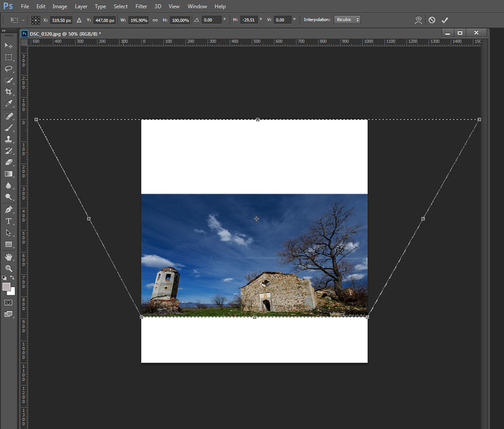Commit the transform with the checkmark

tap(445, 20)
